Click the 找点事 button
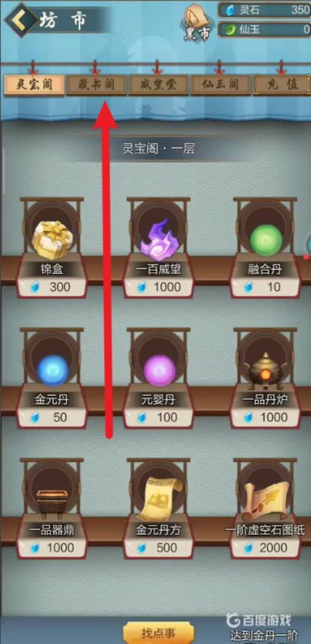The image size is (311, 644). tap(158, 633)
